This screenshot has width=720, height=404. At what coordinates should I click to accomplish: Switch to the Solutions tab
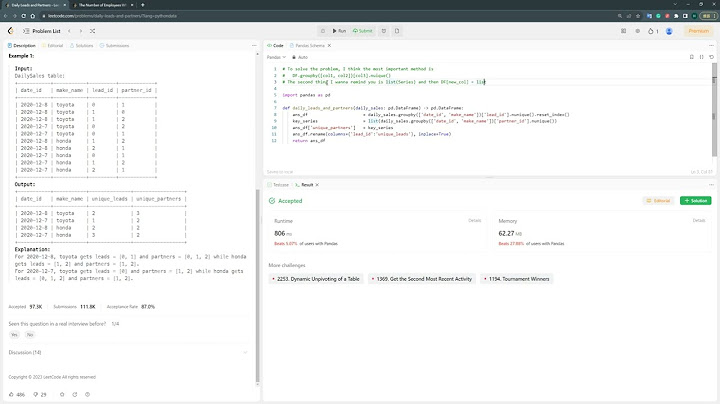pyautogui.click(x=81, y=45)
